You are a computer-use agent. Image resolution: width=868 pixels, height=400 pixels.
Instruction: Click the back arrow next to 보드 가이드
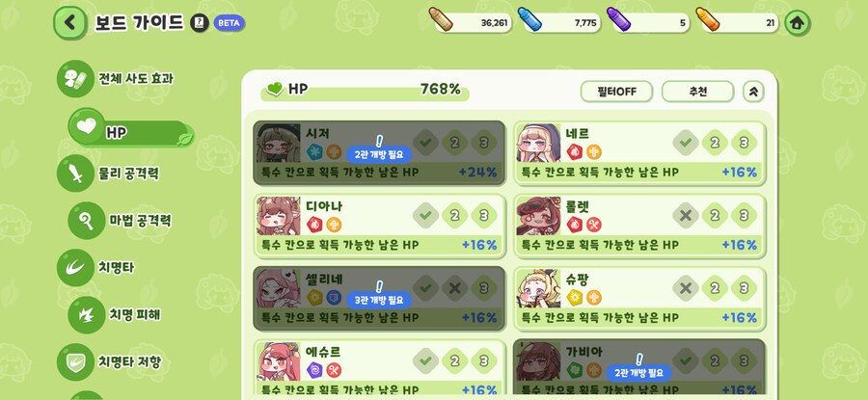pos(69,23)
